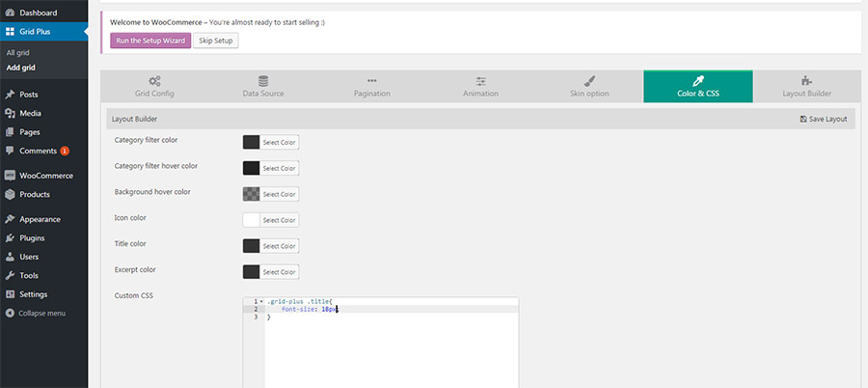
Task: Click the Dashboard icon in sidebar
Action: tap(10, 13)
